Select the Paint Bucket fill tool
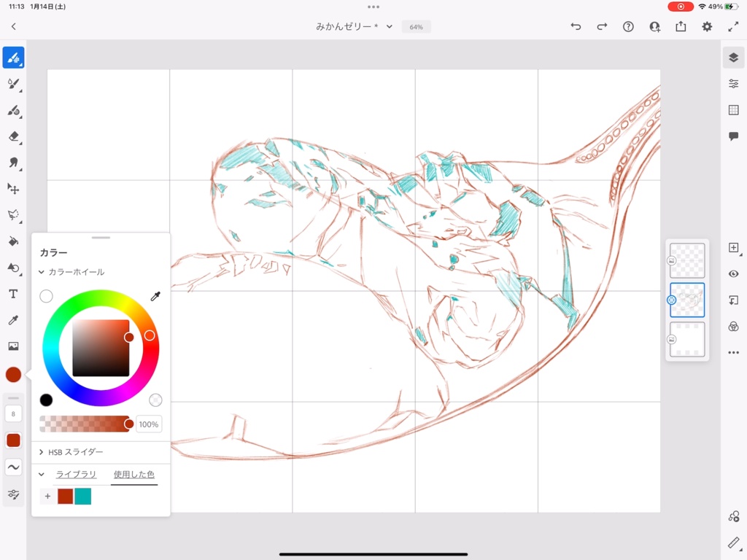Viewport: 747px width, 560px height. click(x=13, y=241)
